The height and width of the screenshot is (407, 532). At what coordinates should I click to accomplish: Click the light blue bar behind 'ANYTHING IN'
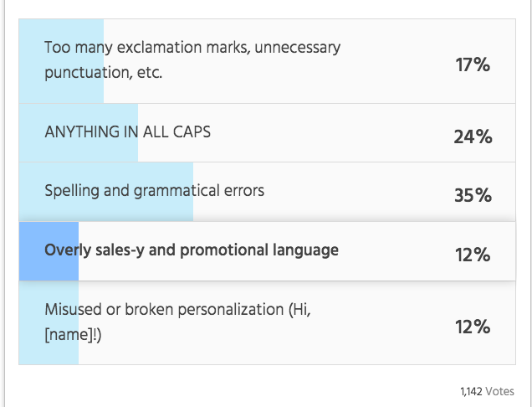click(79, 133)
